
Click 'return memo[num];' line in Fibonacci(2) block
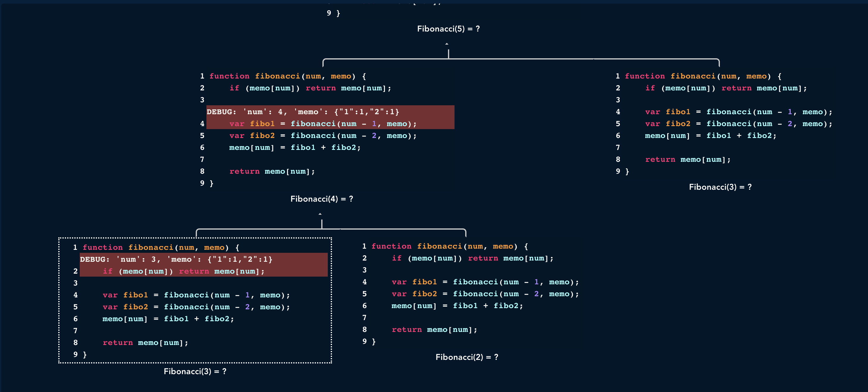click(x=434, y=330)
